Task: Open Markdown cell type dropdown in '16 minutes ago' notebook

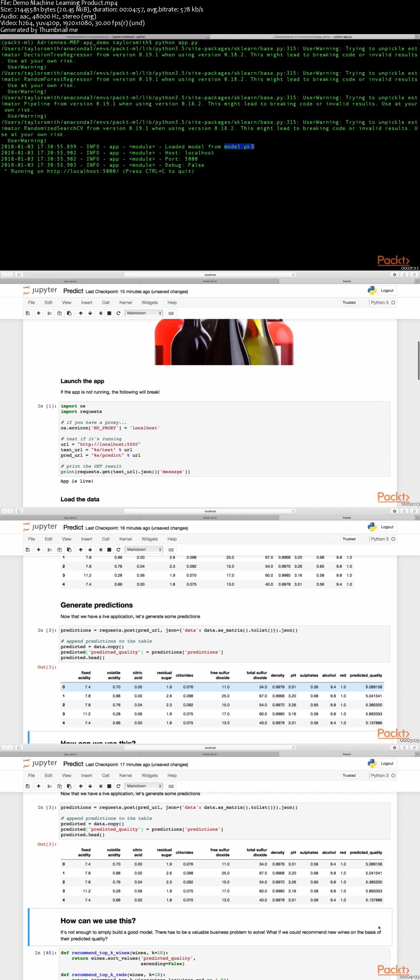Action: [144, 550]
